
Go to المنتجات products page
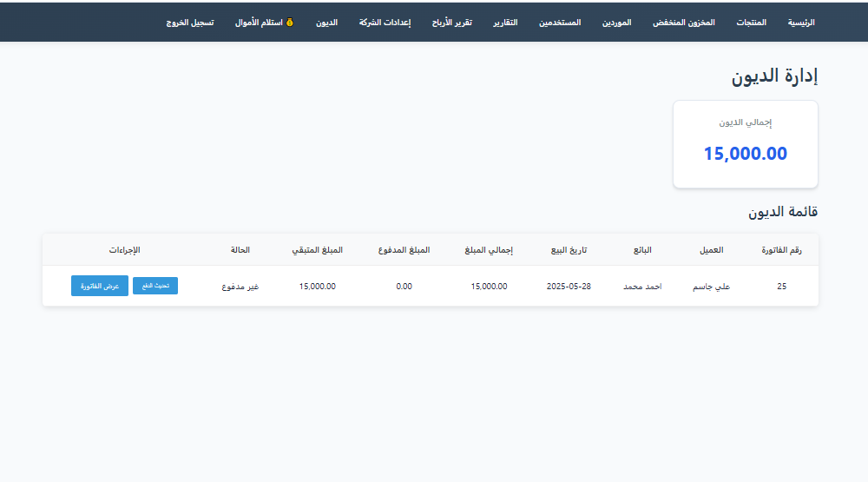click(x=751, y=23)
